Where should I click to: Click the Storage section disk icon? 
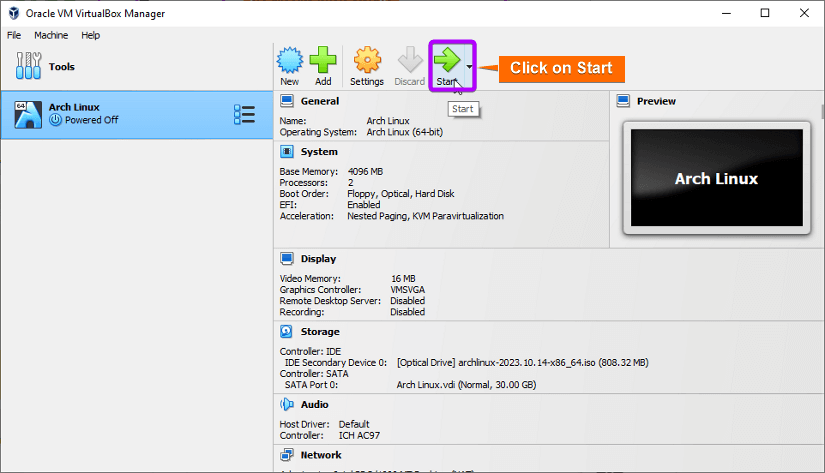point(287,331)
